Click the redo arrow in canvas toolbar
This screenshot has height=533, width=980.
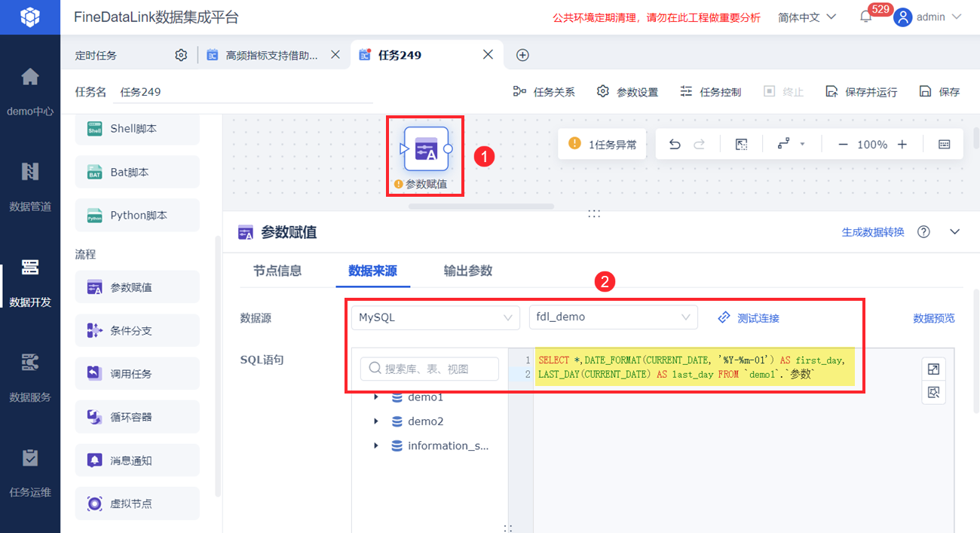[699, 144]
